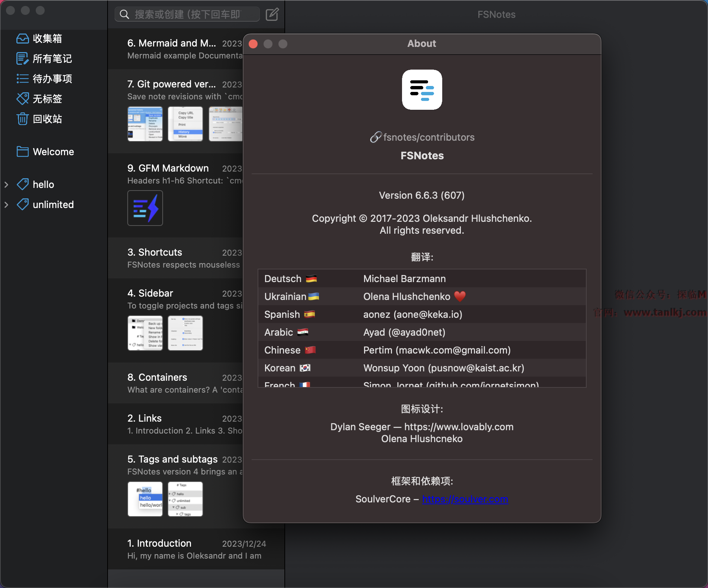
Task: Click first thumbnail in Git powered note
Action: [x=145, y=124]
